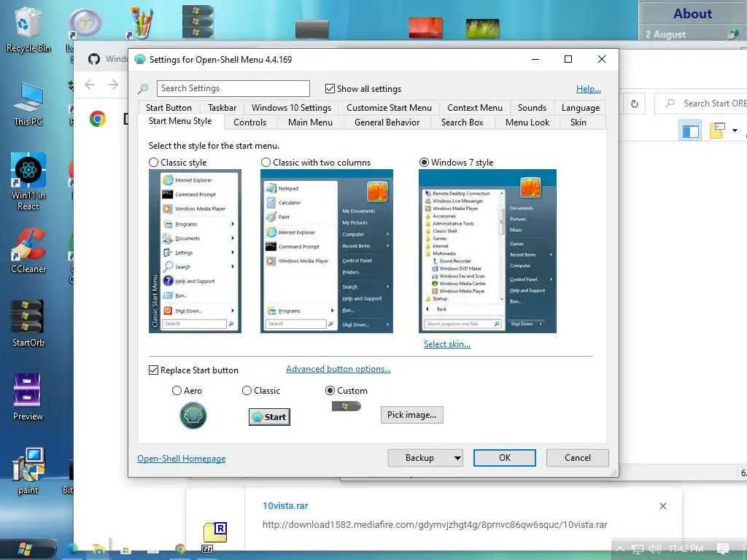
Task: Choose the Aero start button option
Action: pyautogui.click(x=177, y=391)
